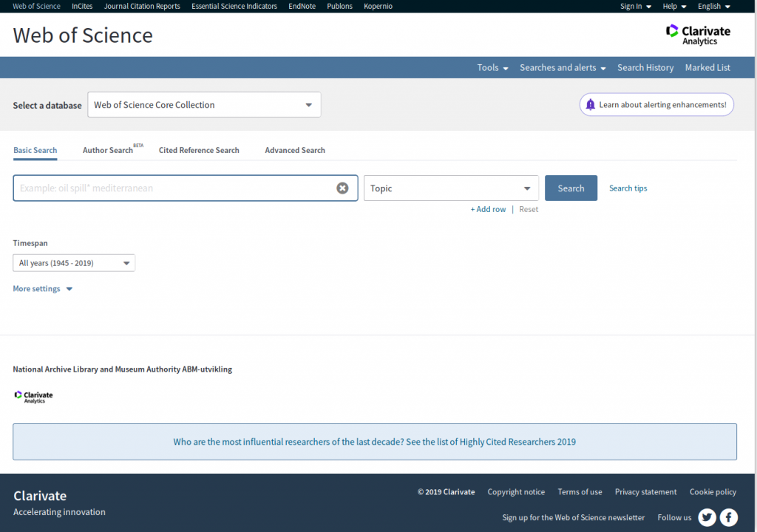757x532 pixels.
Task: Open Copyright notice in footer
Action: tap(516, 492)
